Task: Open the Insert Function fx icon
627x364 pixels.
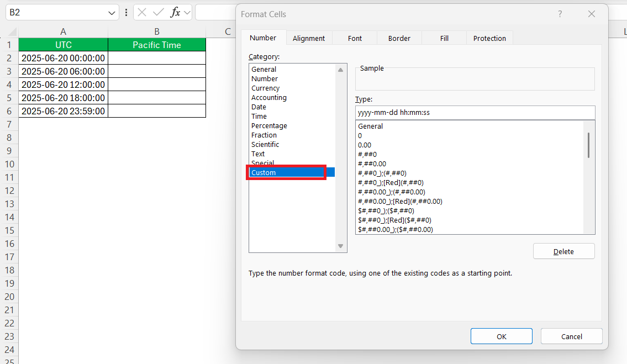Action: click(175, 12)
